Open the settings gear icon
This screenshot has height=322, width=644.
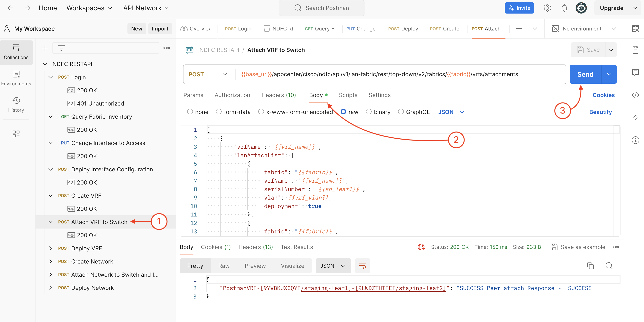547,8
